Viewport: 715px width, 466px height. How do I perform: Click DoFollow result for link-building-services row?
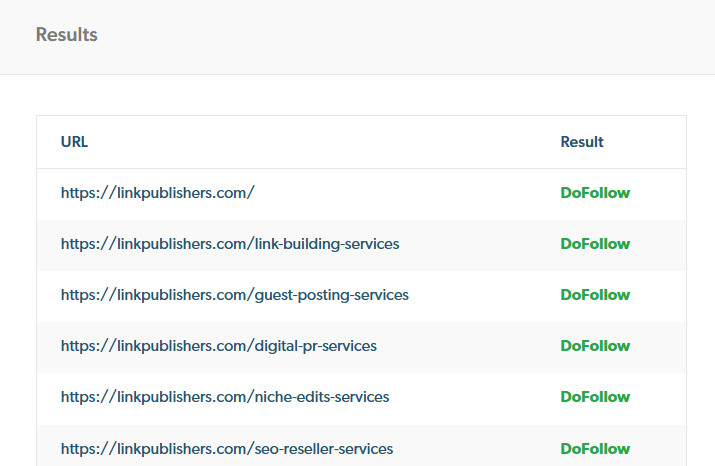click(595, 244)
